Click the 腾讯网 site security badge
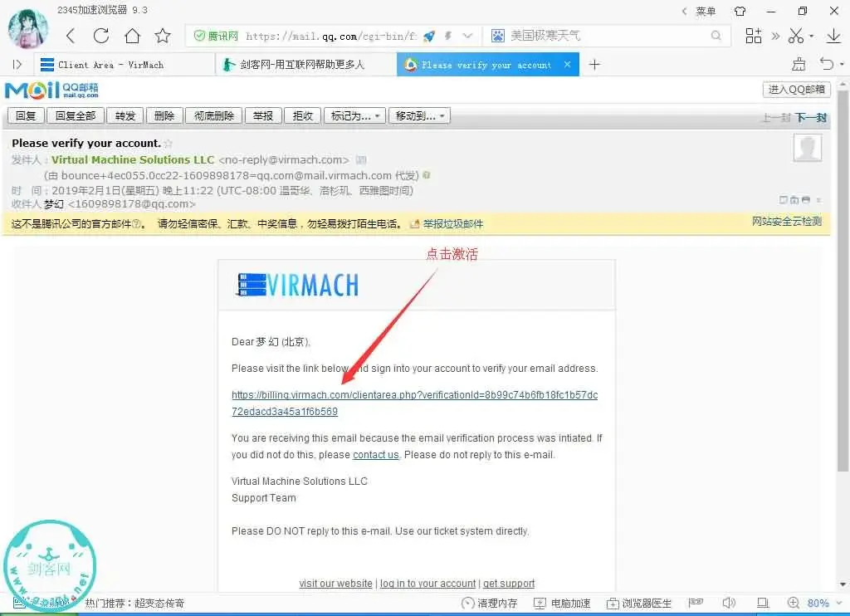The height and width of the screenshot is (616, 850). point(217,36)
